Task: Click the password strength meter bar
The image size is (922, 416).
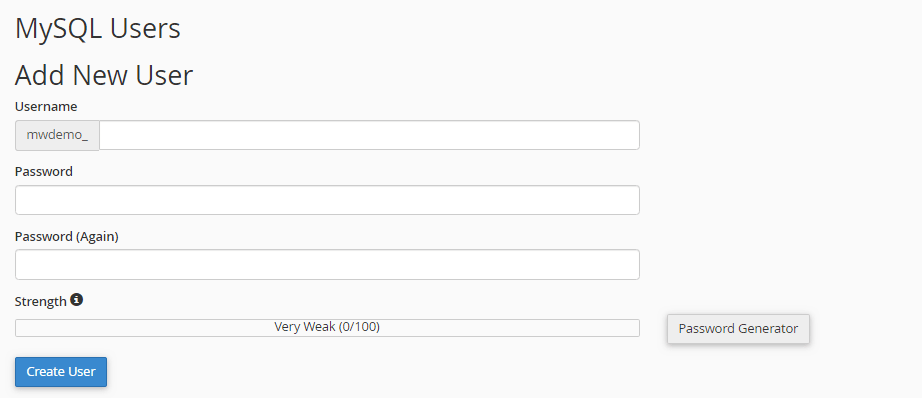Action: coord(327,328)
